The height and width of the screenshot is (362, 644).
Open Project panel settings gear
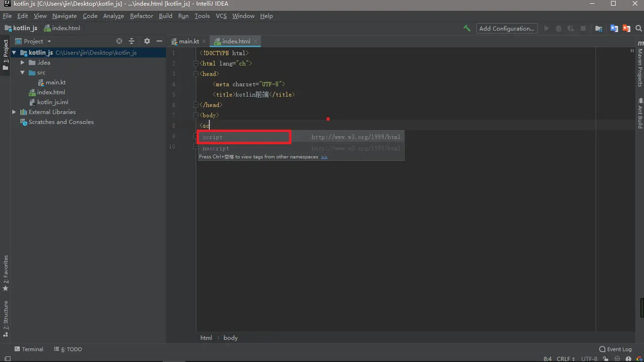(x=147, y=41)
